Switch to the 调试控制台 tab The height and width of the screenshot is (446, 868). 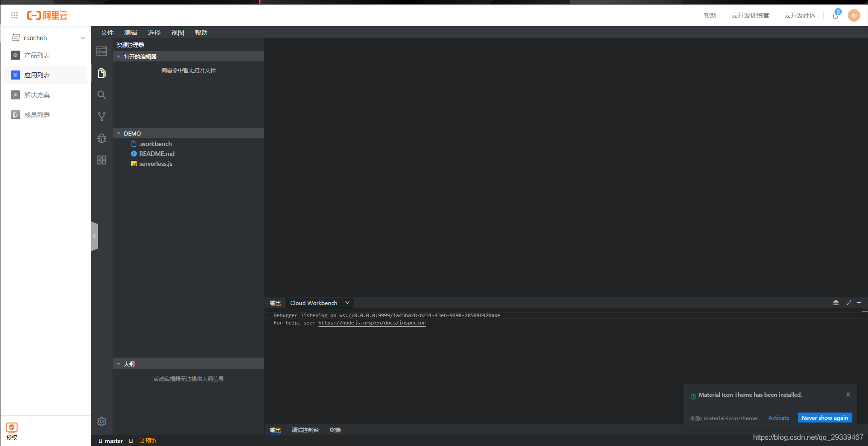point(305,430)
